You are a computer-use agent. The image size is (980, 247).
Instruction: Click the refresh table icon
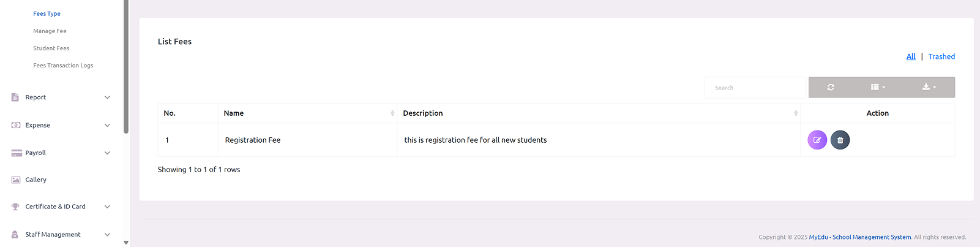pos(831,88)
